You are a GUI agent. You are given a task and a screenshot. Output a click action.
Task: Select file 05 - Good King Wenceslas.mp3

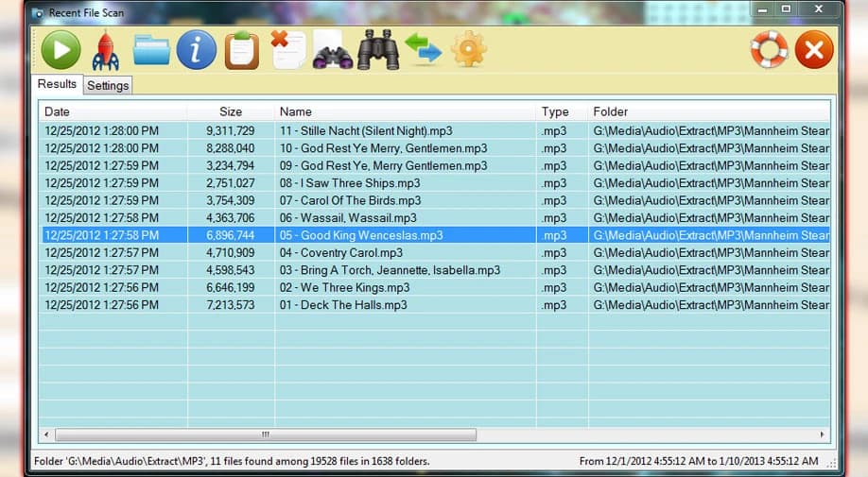click(x=361, y=235)
